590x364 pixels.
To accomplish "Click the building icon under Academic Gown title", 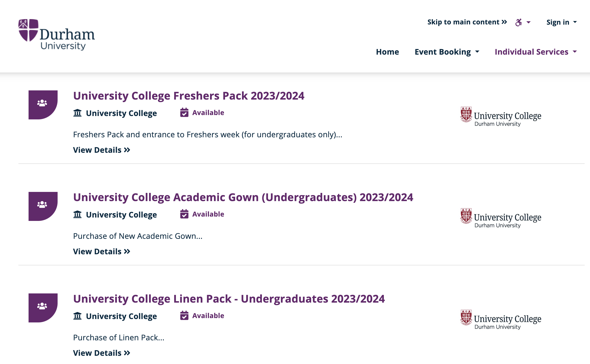I will (77, 214).
